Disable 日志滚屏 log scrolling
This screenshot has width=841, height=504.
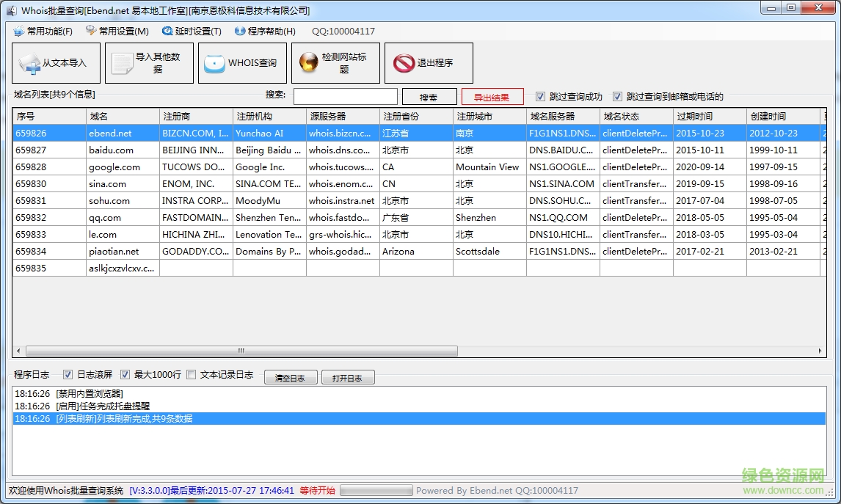coord(68,375)
